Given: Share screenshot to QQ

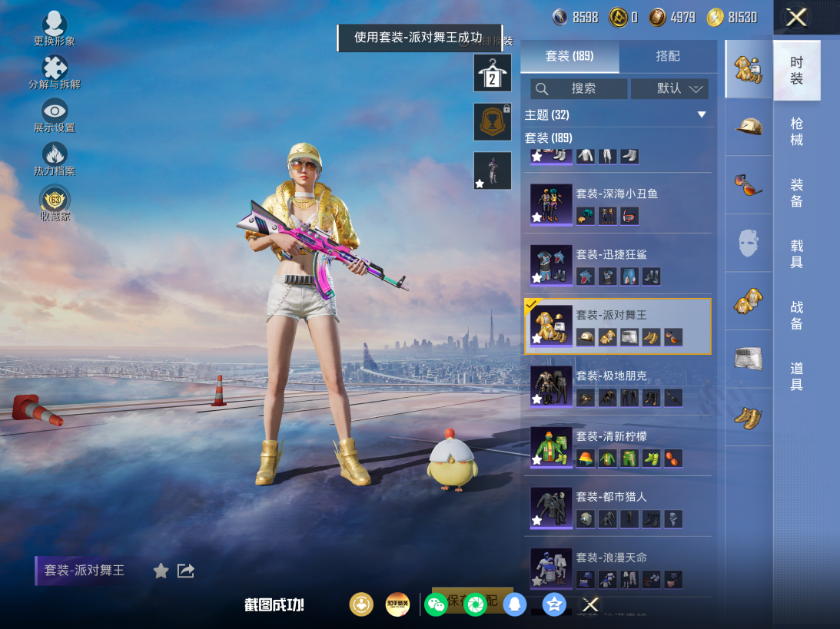Looking at the screenshot, I should click(x=514, y=605).
